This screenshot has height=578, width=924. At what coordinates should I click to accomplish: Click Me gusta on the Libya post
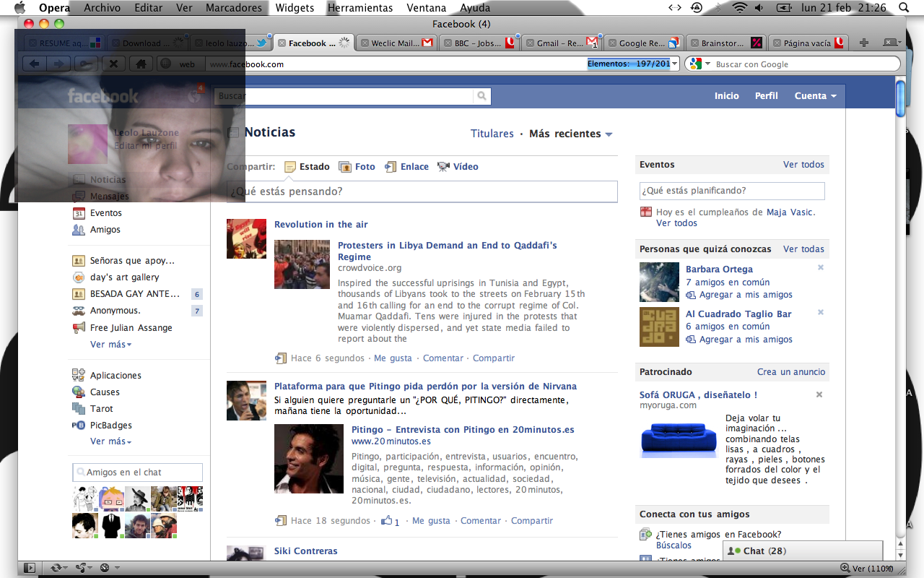[x=393, y=358]
